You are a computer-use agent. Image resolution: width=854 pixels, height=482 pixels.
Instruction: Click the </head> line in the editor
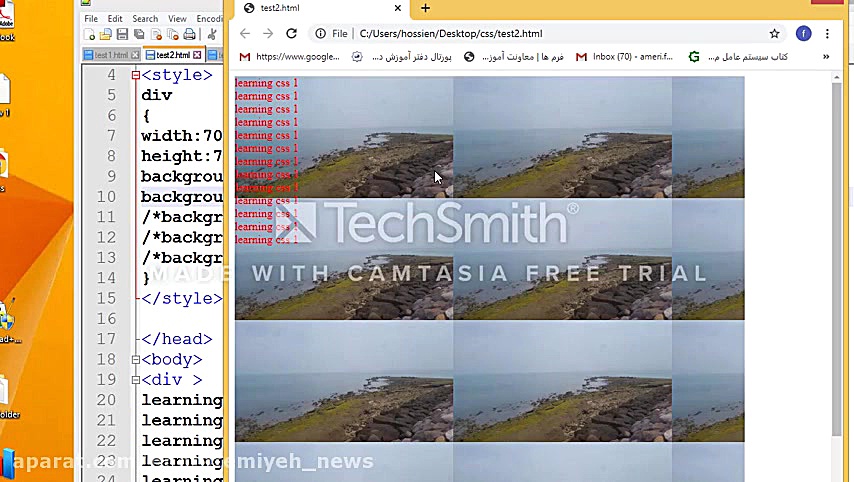click(176, 339)
